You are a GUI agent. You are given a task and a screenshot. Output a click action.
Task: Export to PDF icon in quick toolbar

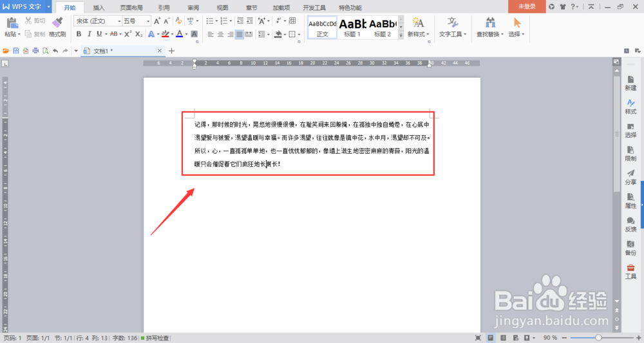pyautogui.click(x=26, y=51)
